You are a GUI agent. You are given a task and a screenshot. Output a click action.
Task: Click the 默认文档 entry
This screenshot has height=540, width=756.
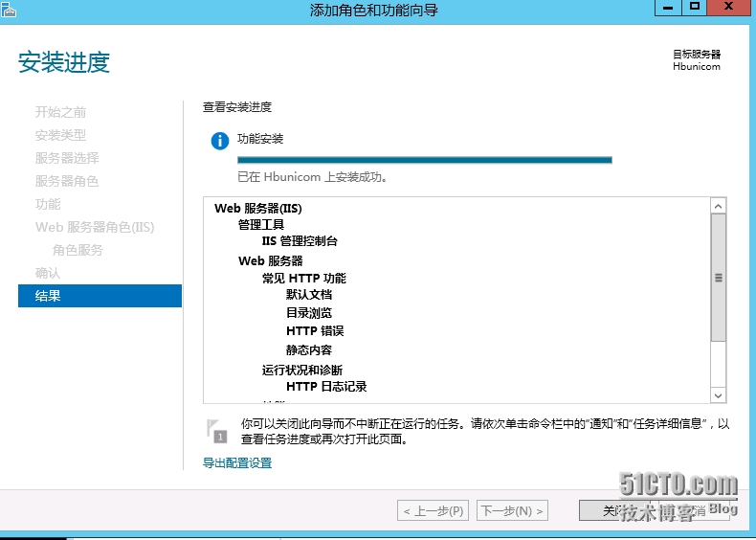coord(309,295)
